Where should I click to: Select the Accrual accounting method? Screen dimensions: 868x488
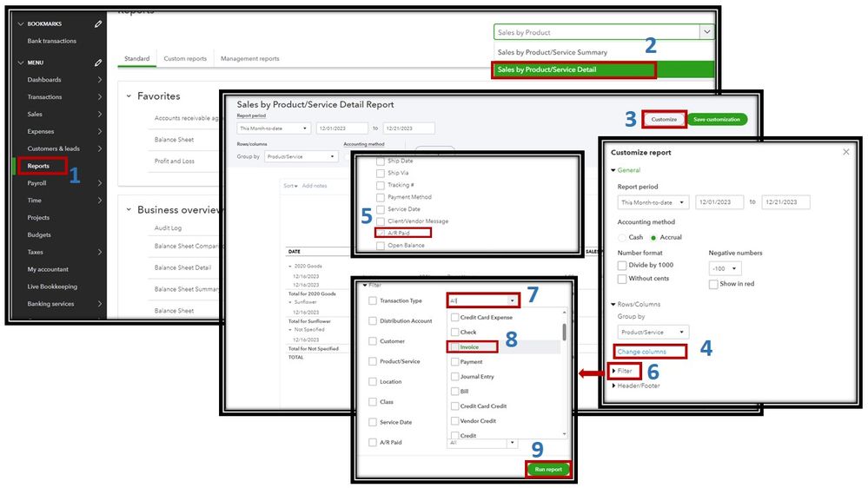(x=653, y=237)
